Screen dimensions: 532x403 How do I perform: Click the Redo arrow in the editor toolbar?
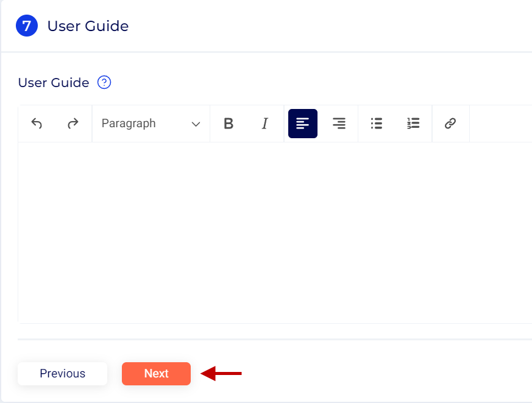point(73,124)
